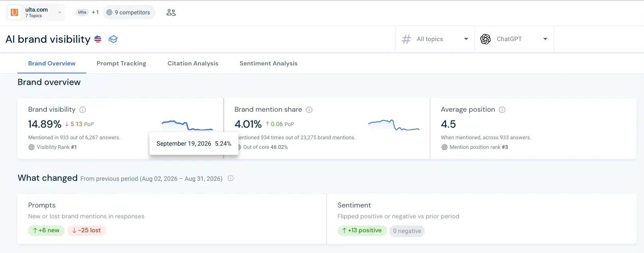Image resolution: width=644 pixels, height=253 pixels.
Task: Open the user group icon
Action: [171, 12]
